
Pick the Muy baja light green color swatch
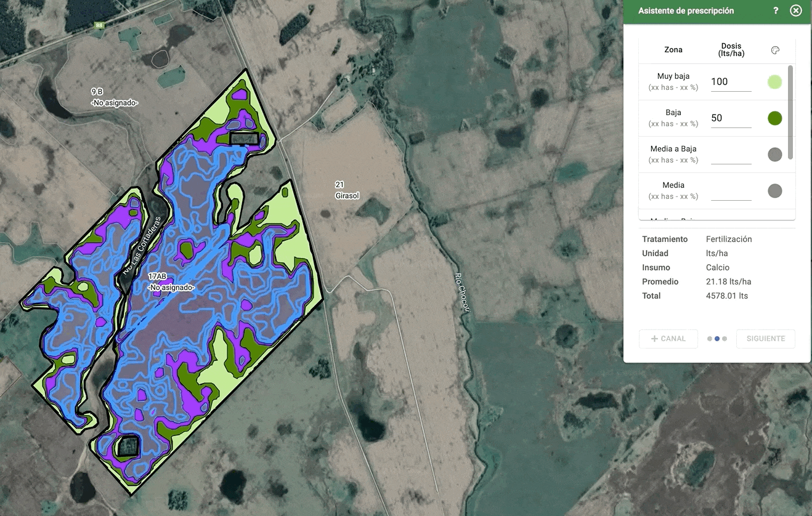[x=775, y=82]
